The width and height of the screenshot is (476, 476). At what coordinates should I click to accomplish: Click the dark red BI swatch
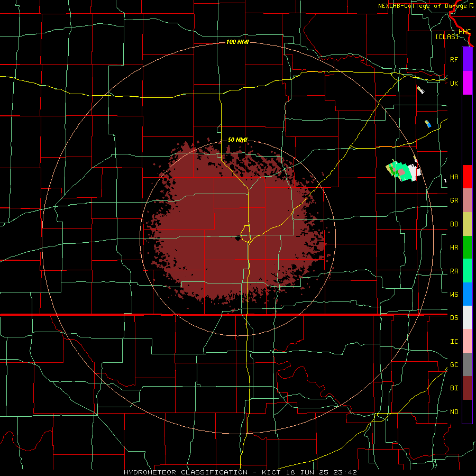[x=467, y=388]
